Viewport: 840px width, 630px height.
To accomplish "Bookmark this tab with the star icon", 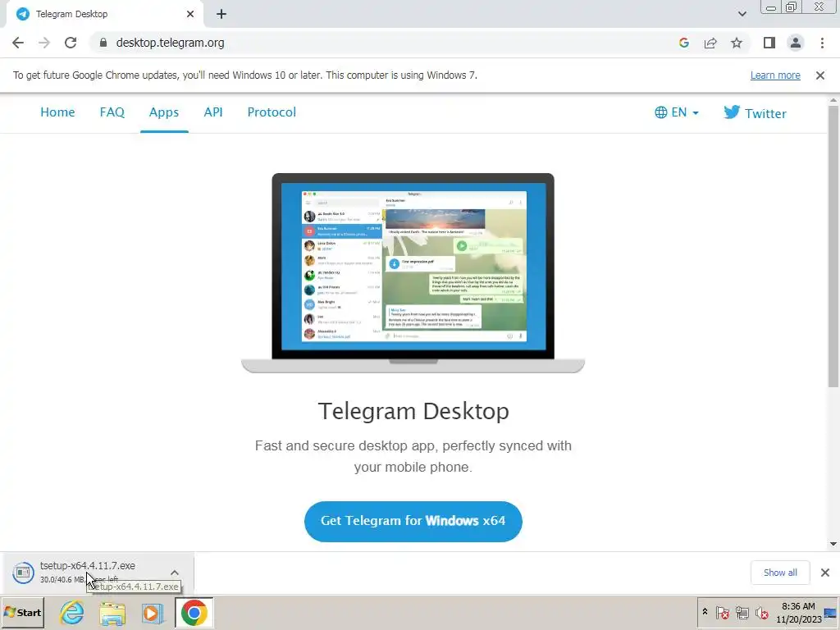I will (x=737, y=43).
